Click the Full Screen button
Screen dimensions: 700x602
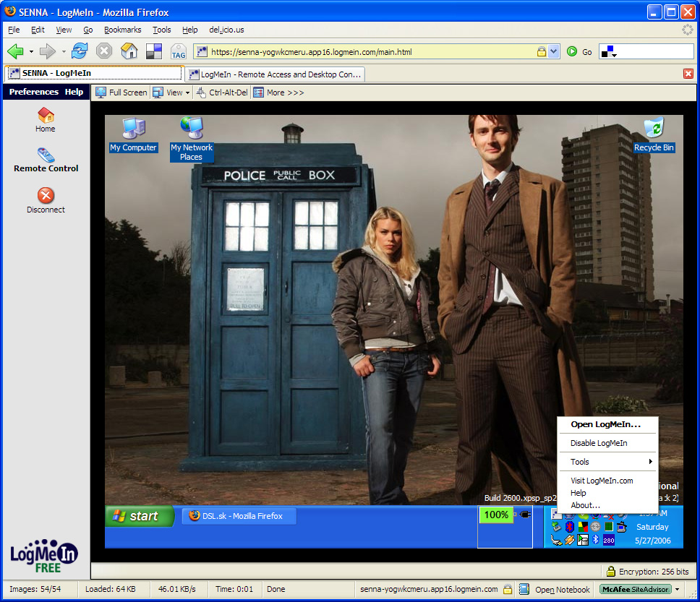pos(121,93)
